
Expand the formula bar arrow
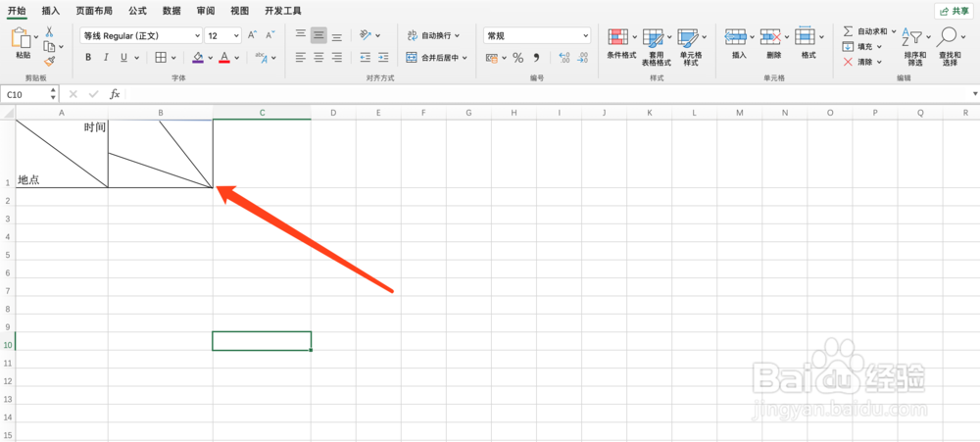(x=974, y=94)
